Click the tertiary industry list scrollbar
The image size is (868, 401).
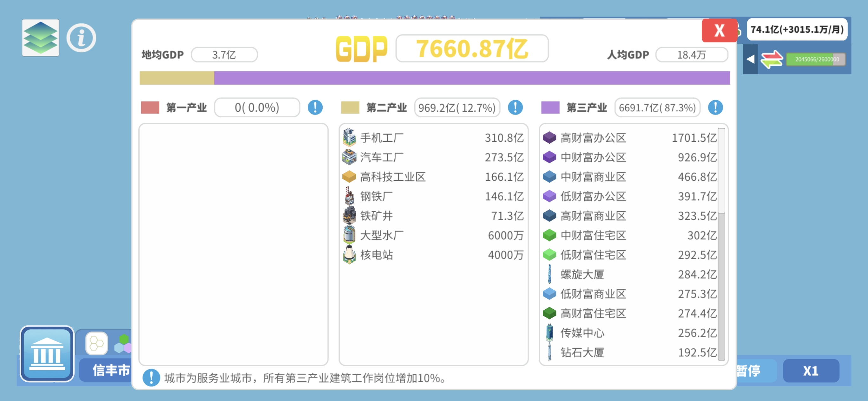pos(721,244)
